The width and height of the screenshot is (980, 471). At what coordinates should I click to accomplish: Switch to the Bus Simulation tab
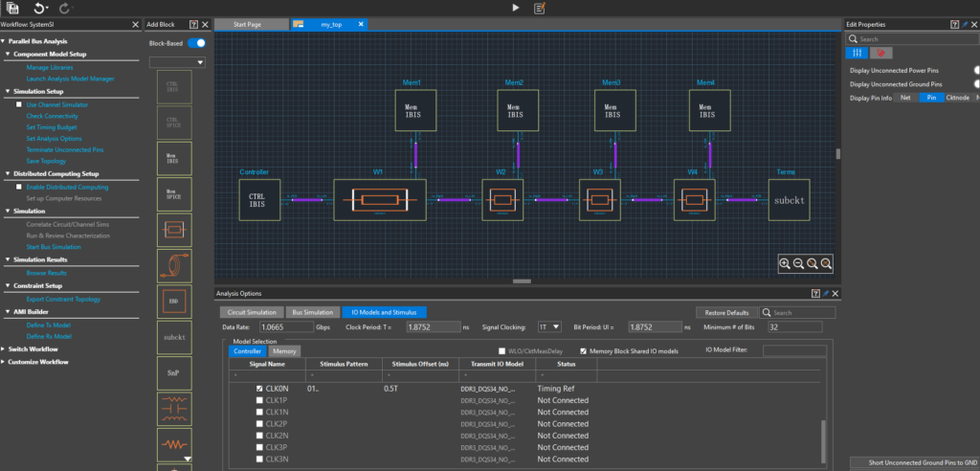click(x=312, y=312)
